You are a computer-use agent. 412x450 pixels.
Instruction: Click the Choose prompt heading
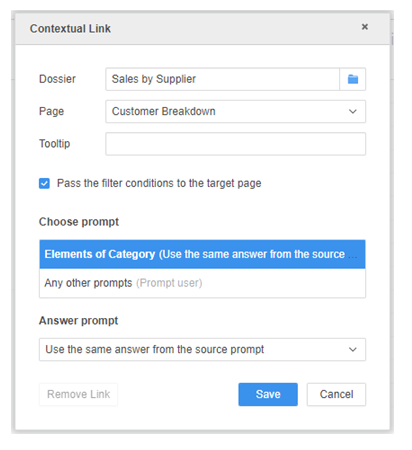click(x=79, y=222)
